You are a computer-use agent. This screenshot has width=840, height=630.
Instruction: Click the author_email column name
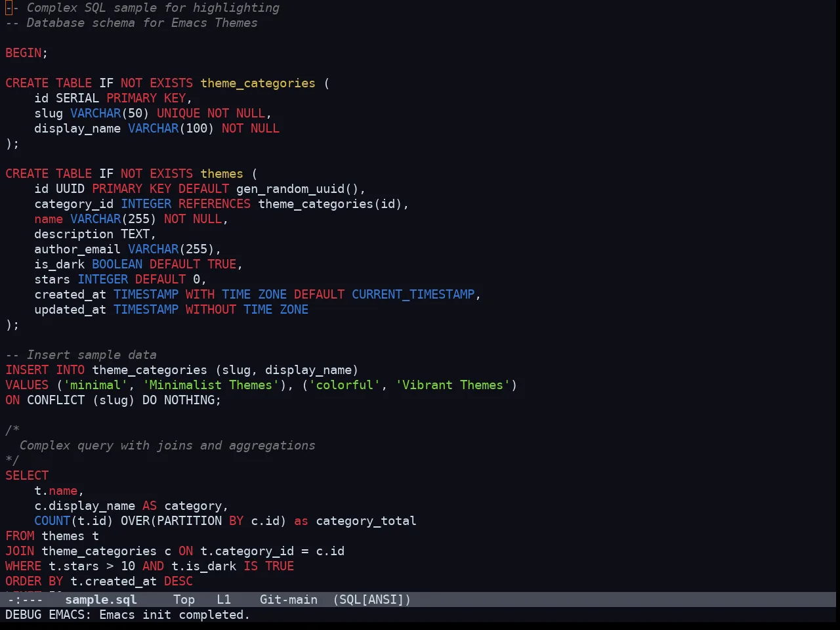click(77, 249)
